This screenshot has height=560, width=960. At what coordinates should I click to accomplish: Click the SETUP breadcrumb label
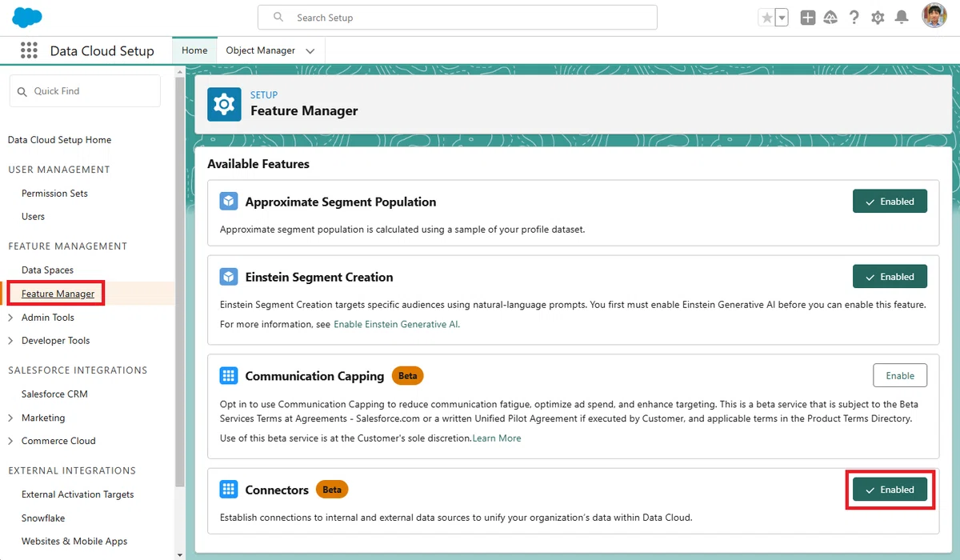[264, 95]
